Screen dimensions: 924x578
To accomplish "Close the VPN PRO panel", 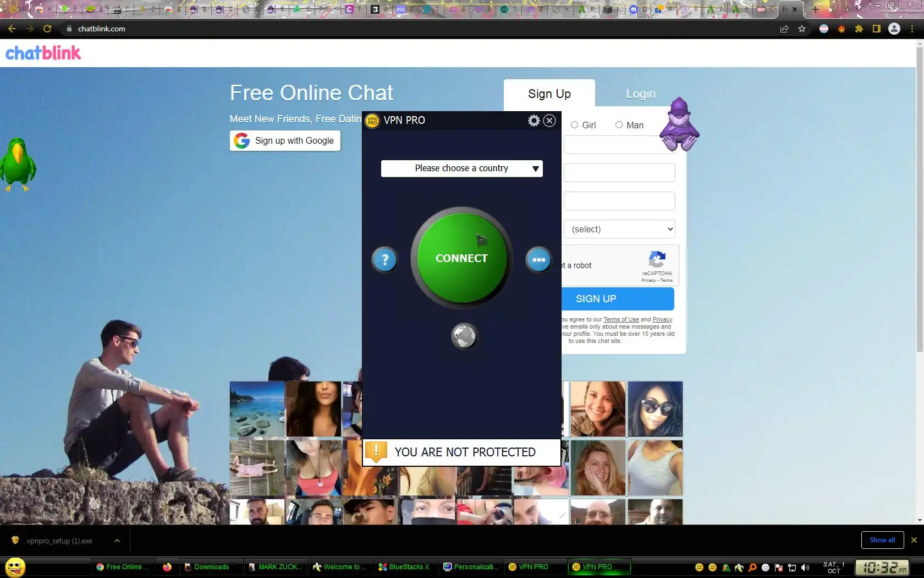I will click(x=549, y=121).
